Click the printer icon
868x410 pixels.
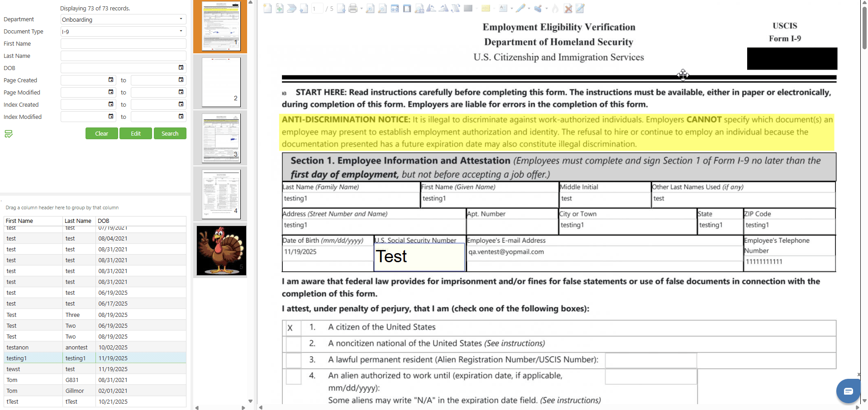353,8
